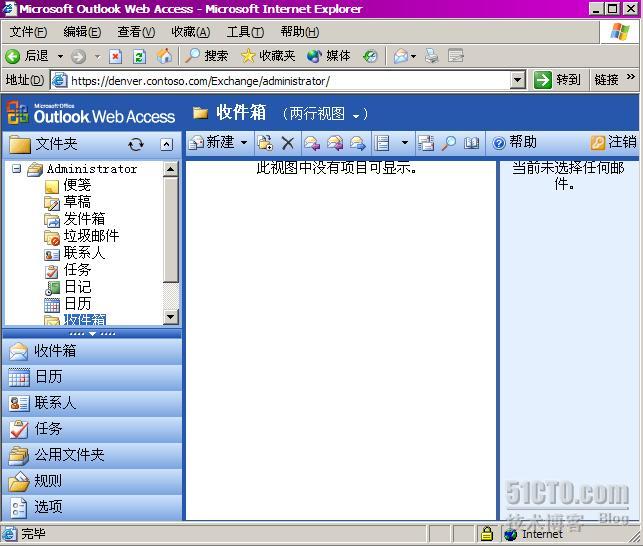Open the Address Book icon in OWA toolbar
The image size is (643, 546).
[472, 143]
